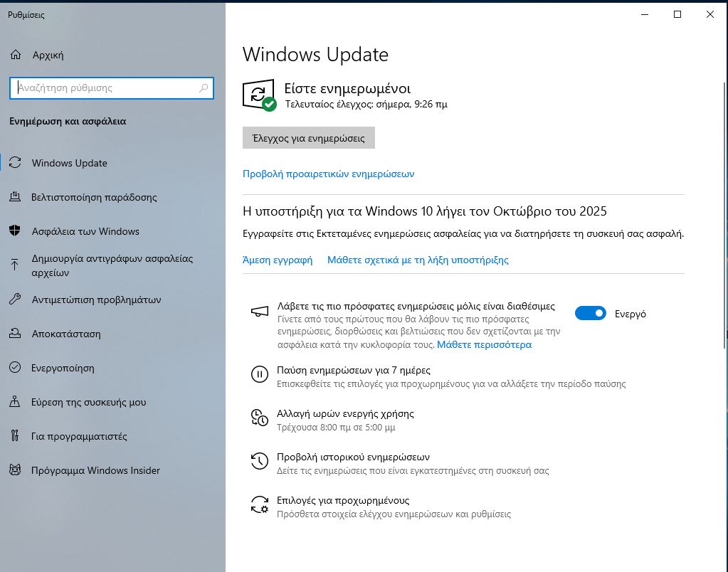
Task: Click the clock icon for active hours
Action: point(260,417)
